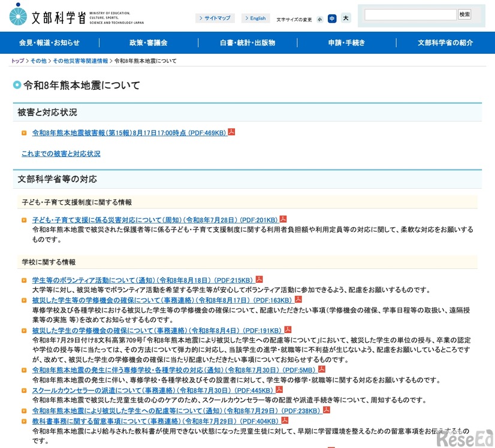
Task: Click orange bullet beside スクールカウンセラー link
Action: coord(24,391)
